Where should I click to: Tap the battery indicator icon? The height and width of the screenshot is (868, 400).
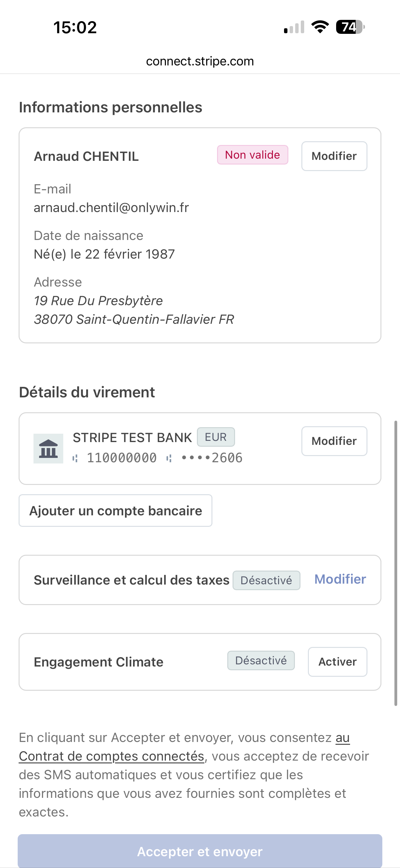350,27
